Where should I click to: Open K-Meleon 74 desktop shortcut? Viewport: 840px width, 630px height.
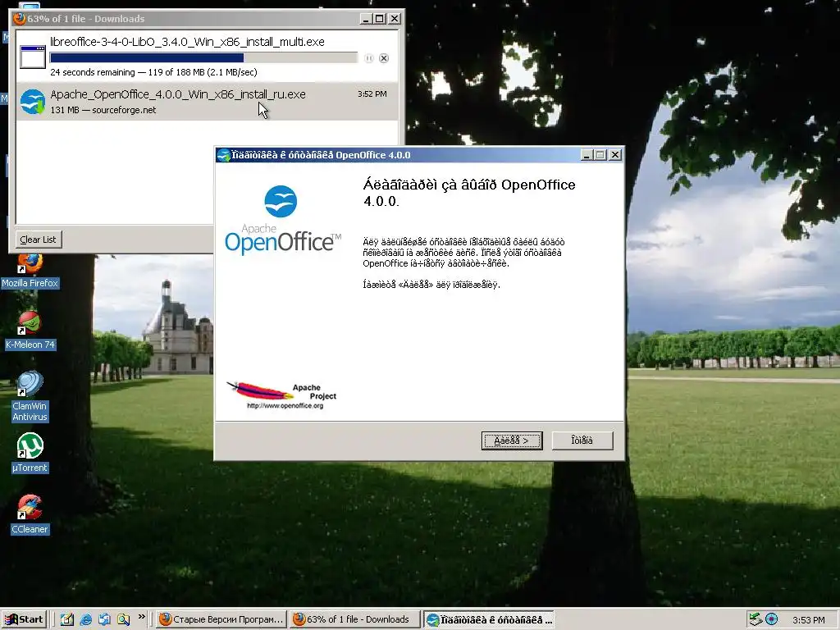coord(30,331)
